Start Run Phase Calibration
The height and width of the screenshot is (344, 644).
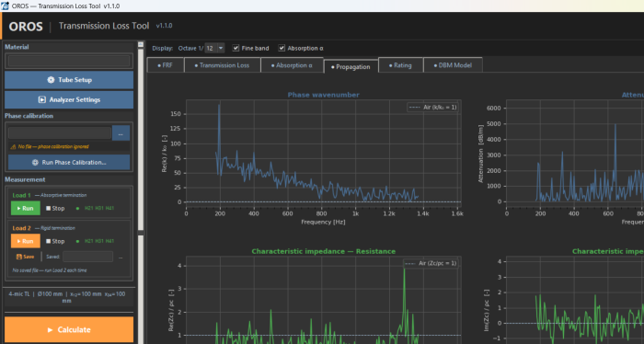[x=69, y=163]
